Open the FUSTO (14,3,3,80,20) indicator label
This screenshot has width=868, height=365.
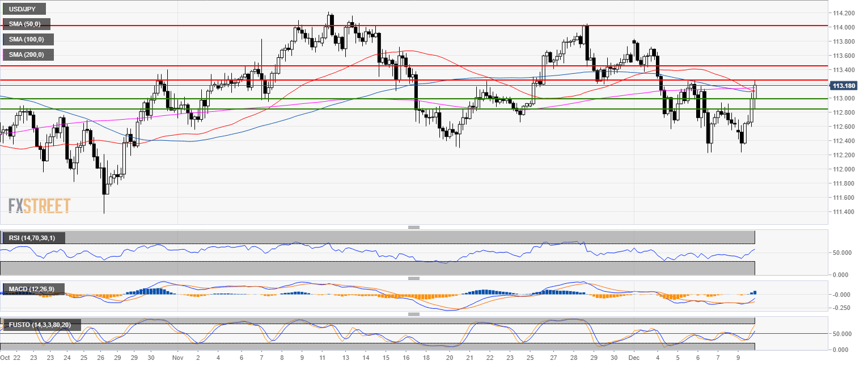(x=41, y=325)
